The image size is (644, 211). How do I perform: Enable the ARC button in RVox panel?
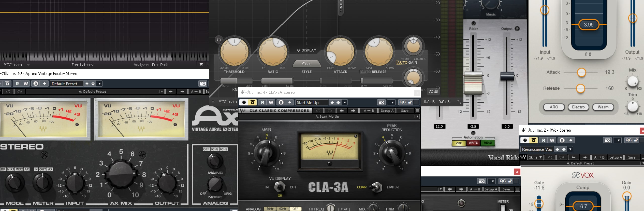coord(554,107)
